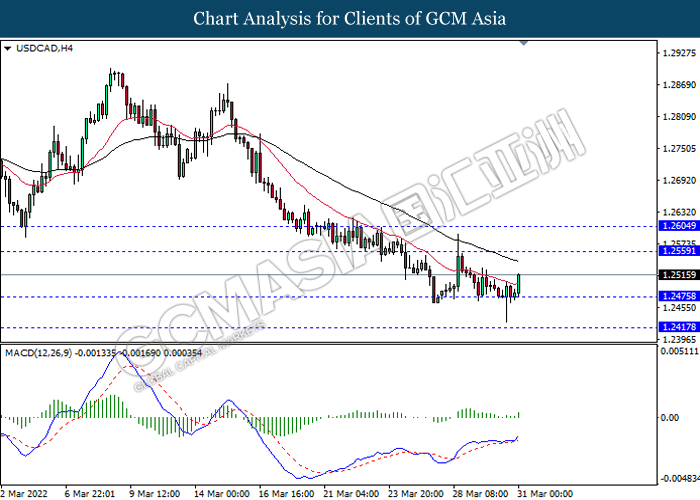
Task: Select the 1.26049 price level label
Action: point(679,226)
